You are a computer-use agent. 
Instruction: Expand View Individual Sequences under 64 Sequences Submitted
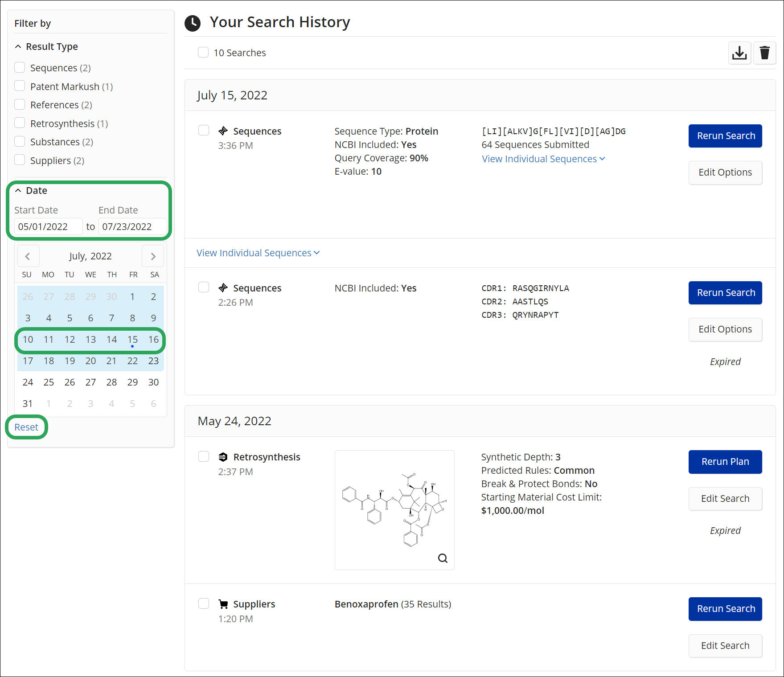click(x=543, y=159)
